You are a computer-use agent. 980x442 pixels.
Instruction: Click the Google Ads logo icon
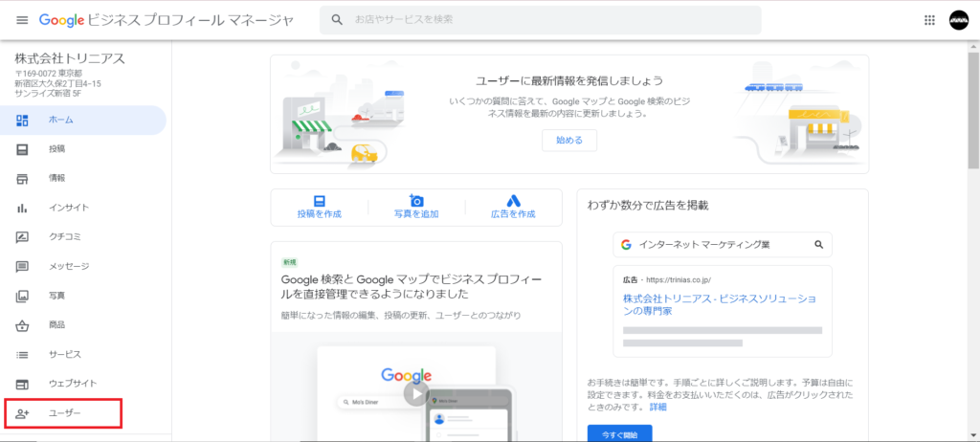pyautogui.click(x=513, y=201)
